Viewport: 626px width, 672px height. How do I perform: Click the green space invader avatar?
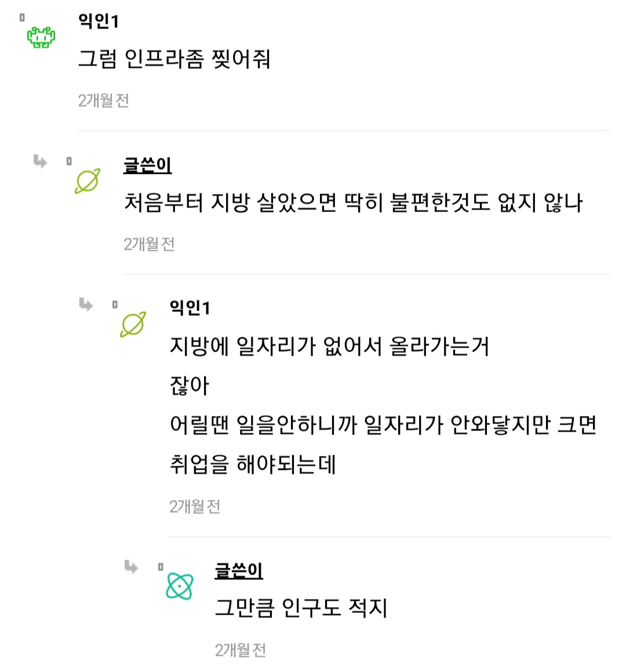coord(41,38)
